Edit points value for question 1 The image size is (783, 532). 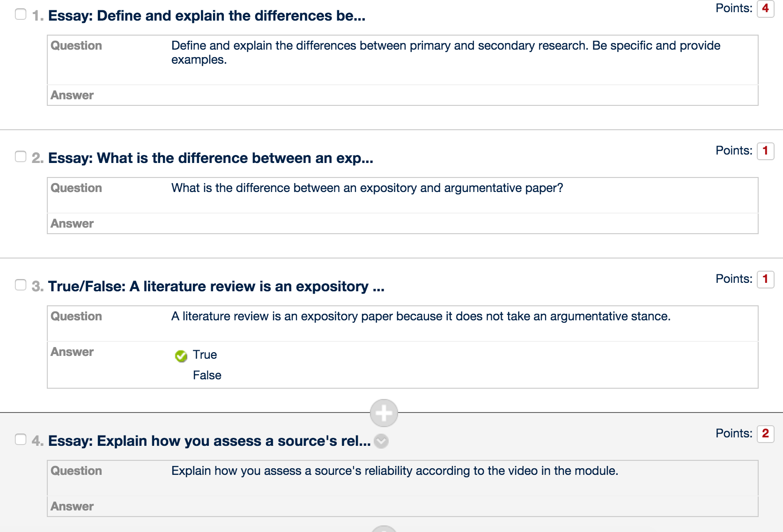coord(765,8)
